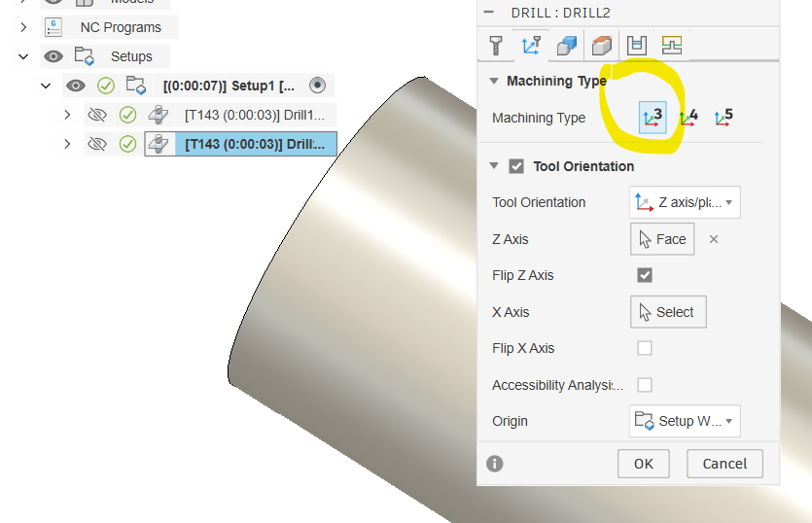
Task: Enable the Accessibility Analysis checkbox
Action: coord(644,385)
